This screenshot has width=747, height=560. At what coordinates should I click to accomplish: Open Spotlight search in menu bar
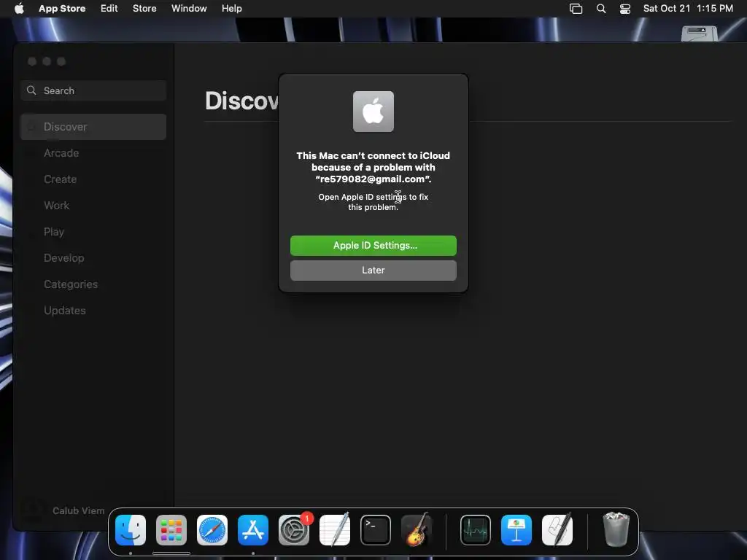pyautogui.click(x=601, y=9)
